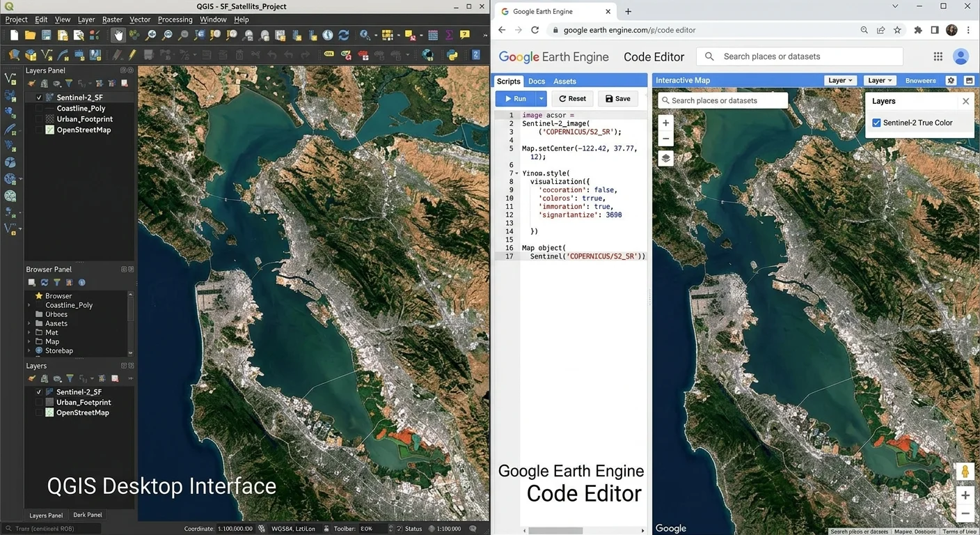The image size is (980, 535).
Task: Collapse the code fold at line 7
Action: [x=516, y=173]
